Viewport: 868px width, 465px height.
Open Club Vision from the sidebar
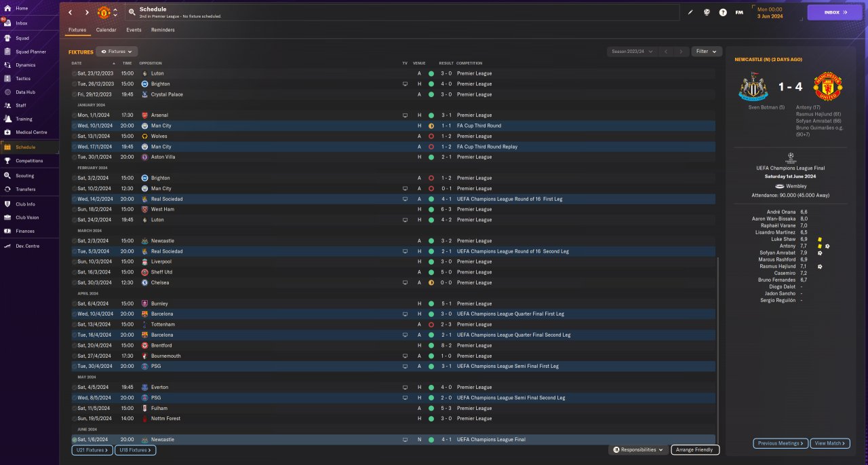pyautogui.click(x=27, y=218)
